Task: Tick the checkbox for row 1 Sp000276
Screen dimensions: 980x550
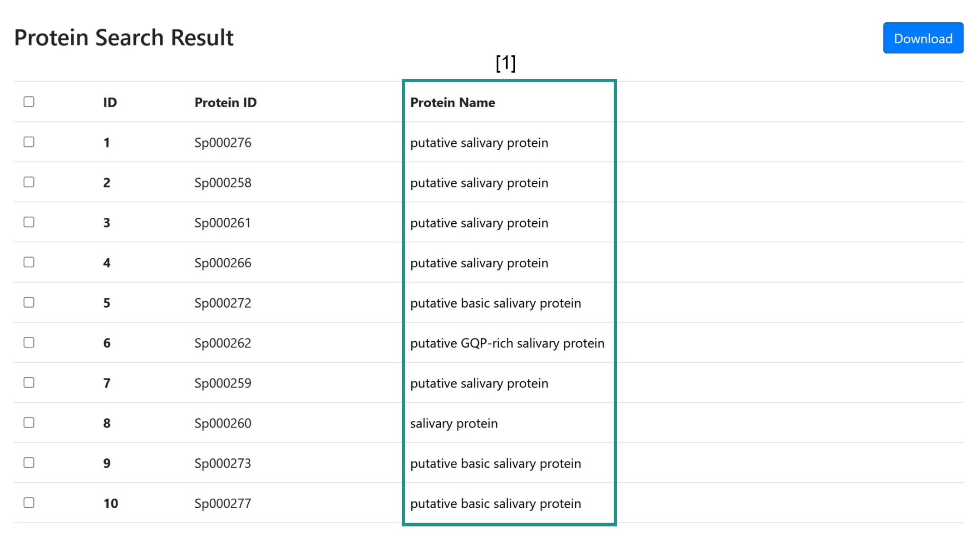Action: 29,142
